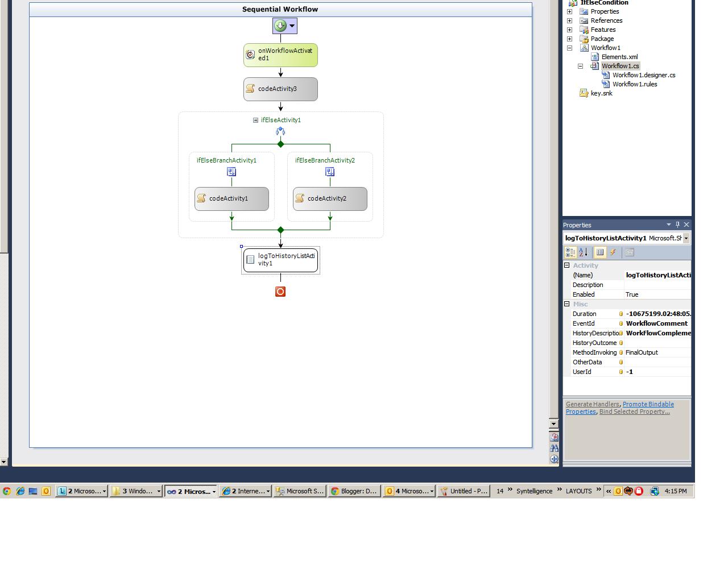Open Chrome from quick launch

click(x=7, y=491)
